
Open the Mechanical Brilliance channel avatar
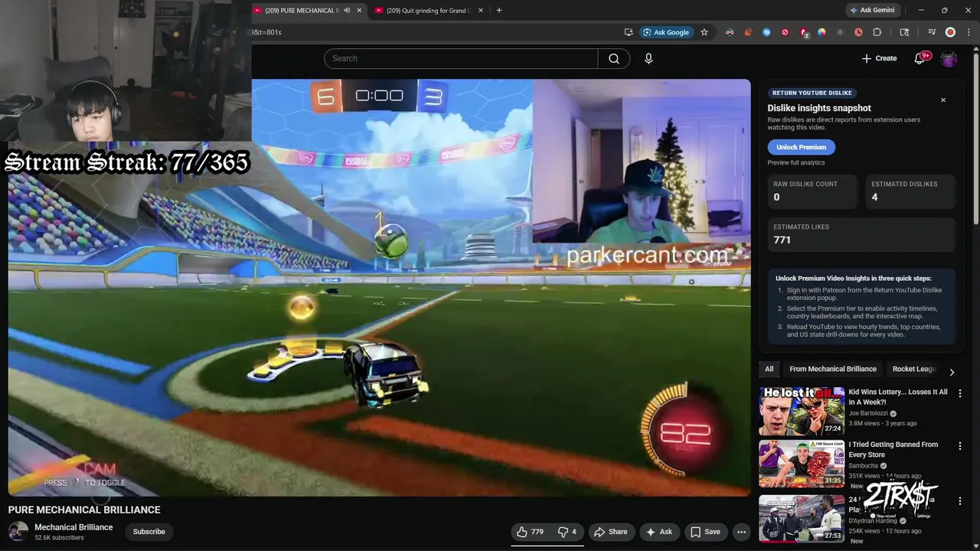(x=18, y=532)
